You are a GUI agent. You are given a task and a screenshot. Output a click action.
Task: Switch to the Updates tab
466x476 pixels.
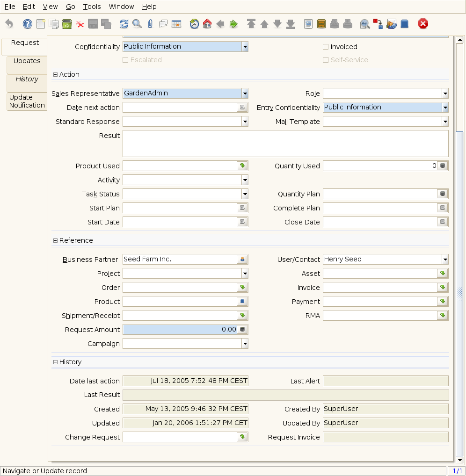tap(27, 61)
